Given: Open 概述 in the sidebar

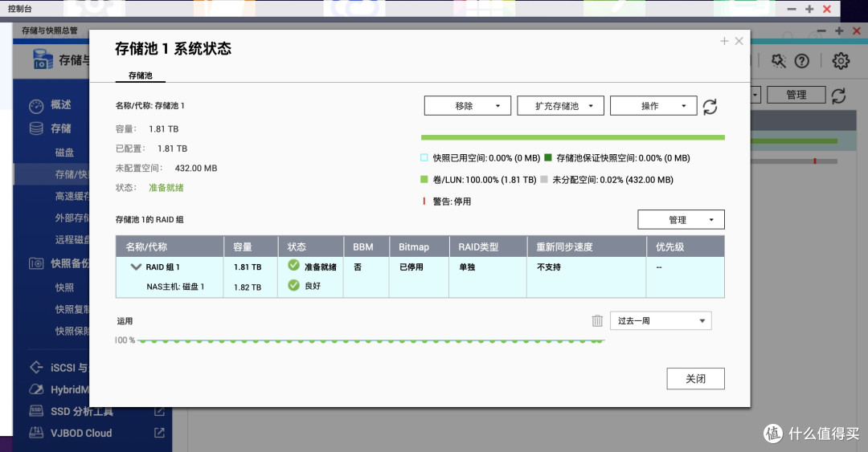Looking at the screenshot, I should point(61,104).
